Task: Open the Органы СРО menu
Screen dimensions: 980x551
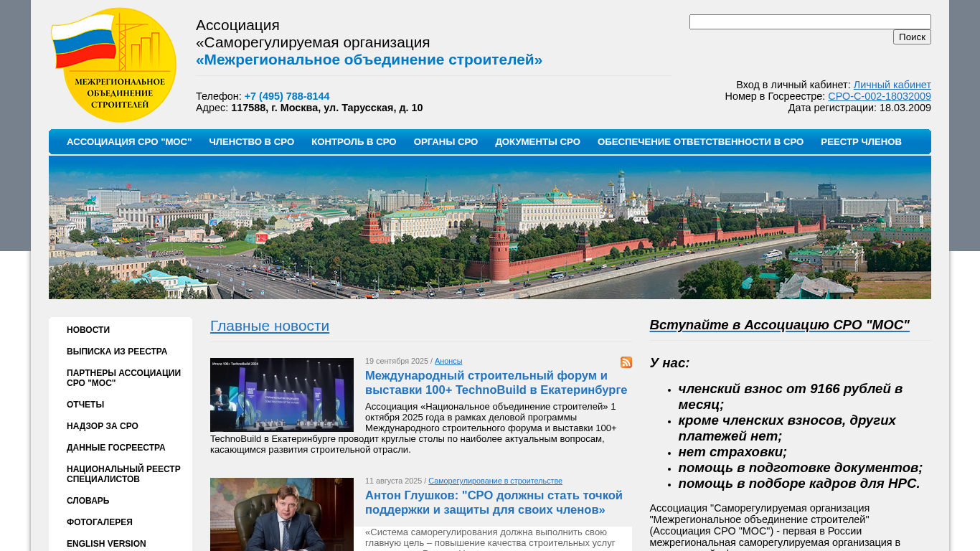Action: [446, 142]
